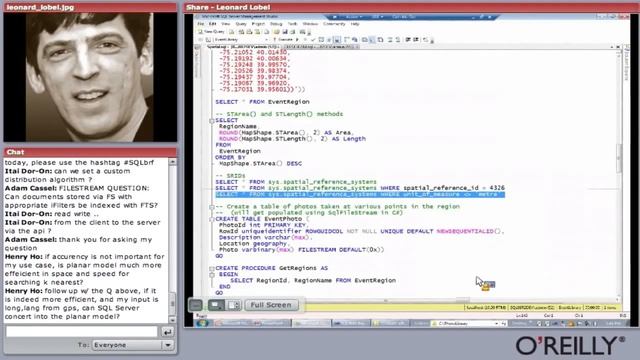The width and height of the screenshot is (640, 360).
Task: Click the chat scrollbar down arrow
Action: (x=173, y=320)
